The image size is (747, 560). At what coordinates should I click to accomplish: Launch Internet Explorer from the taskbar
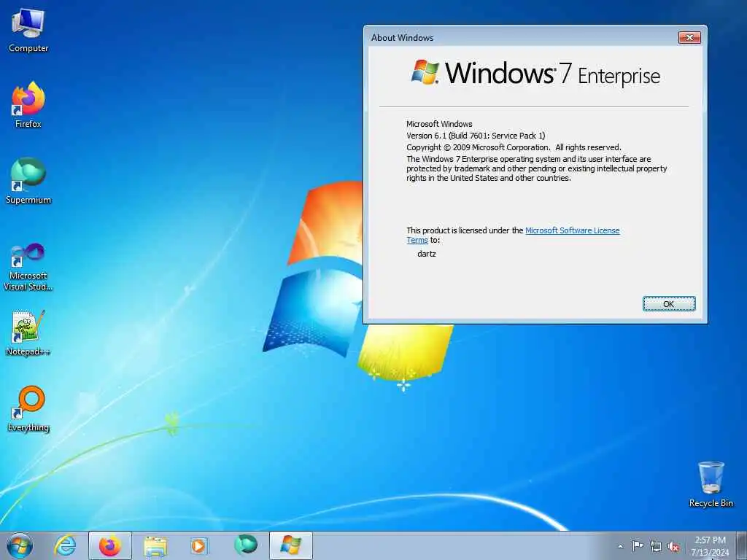(x=65, y=545)
